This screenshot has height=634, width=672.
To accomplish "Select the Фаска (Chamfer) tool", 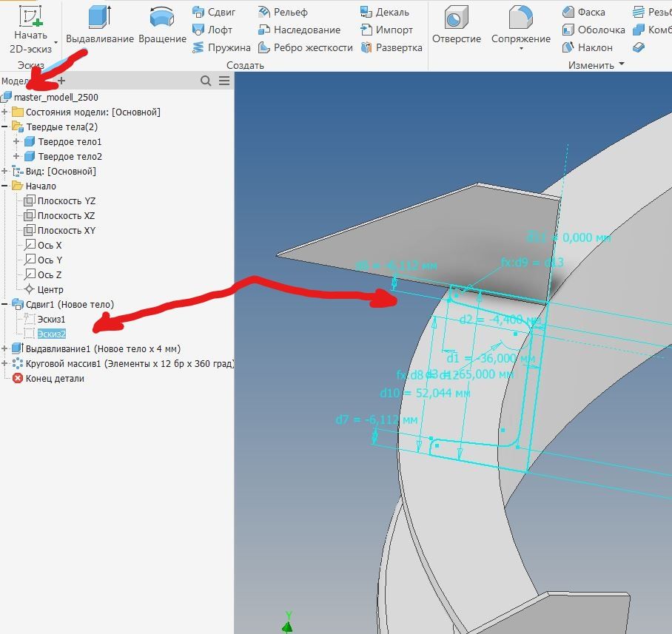I will point(583,12).
